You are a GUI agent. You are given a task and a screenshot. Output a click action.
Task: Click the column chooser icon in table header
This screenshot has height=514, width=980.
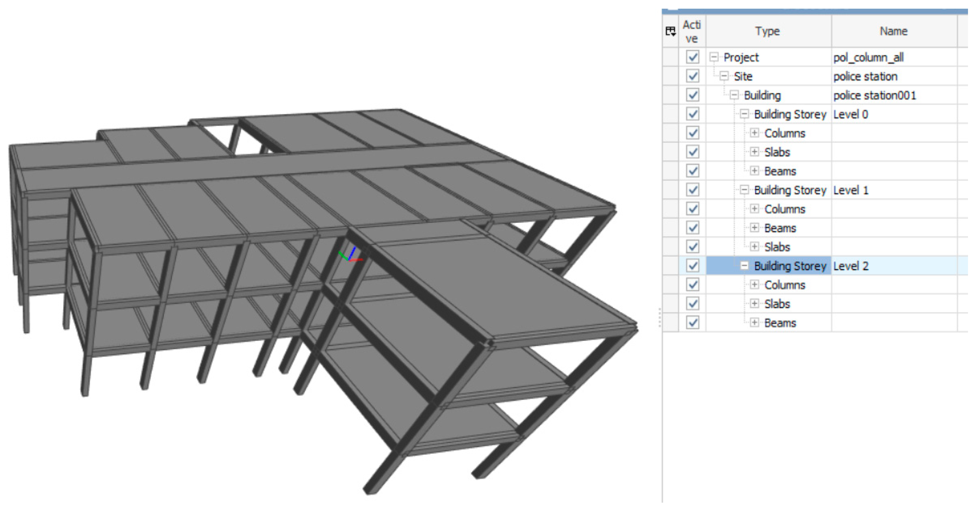tap(670, 31)
